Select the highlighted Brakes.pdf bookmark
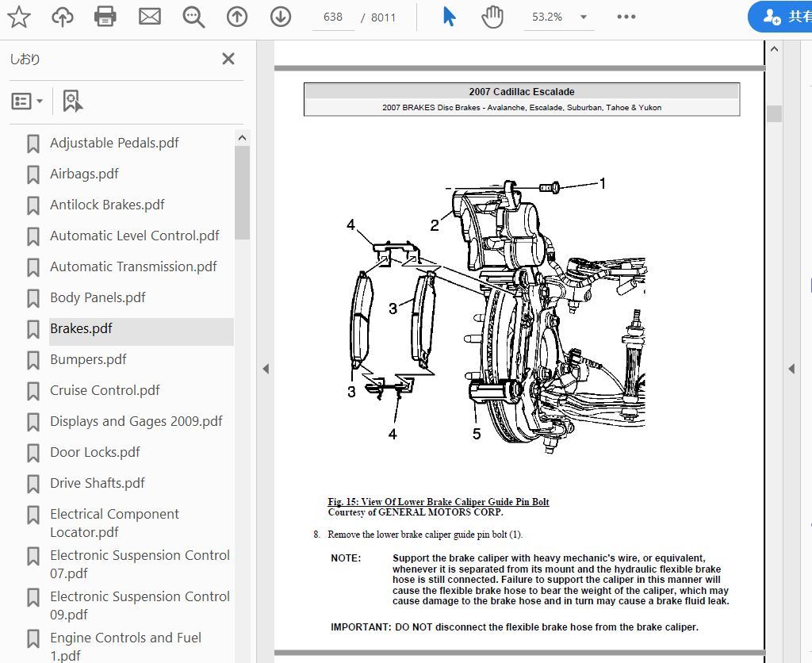 (81, 328)
